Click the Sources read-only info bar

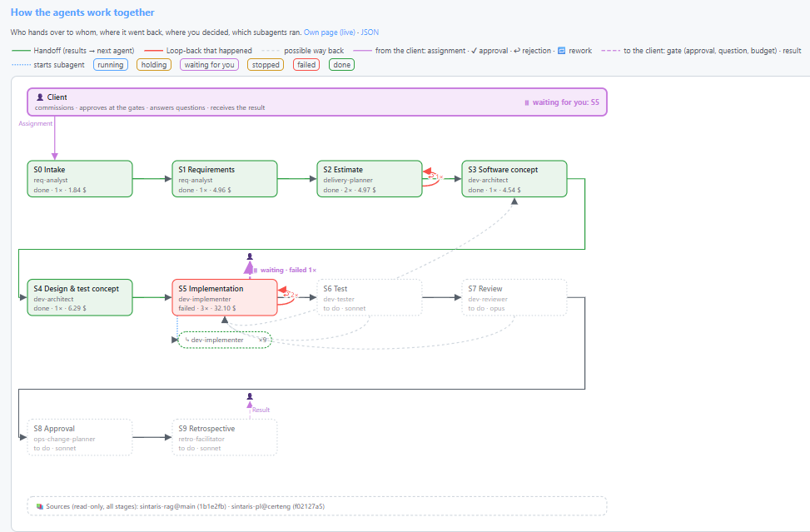(x=316, y=506)
